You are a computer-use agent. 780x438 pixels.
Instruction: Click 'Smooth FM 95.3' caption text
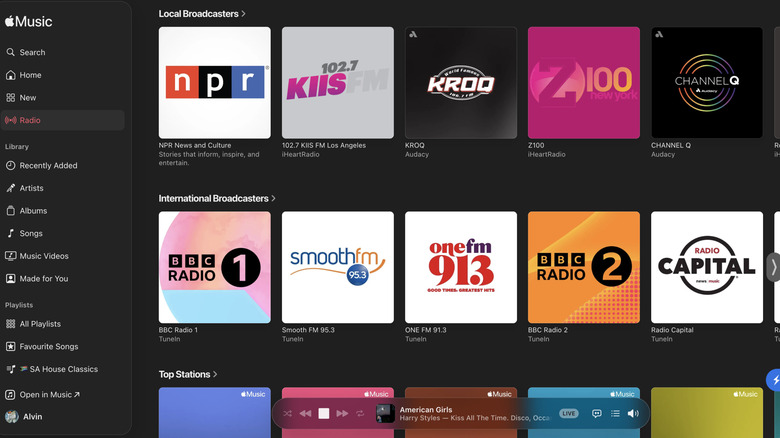(308, 330)
